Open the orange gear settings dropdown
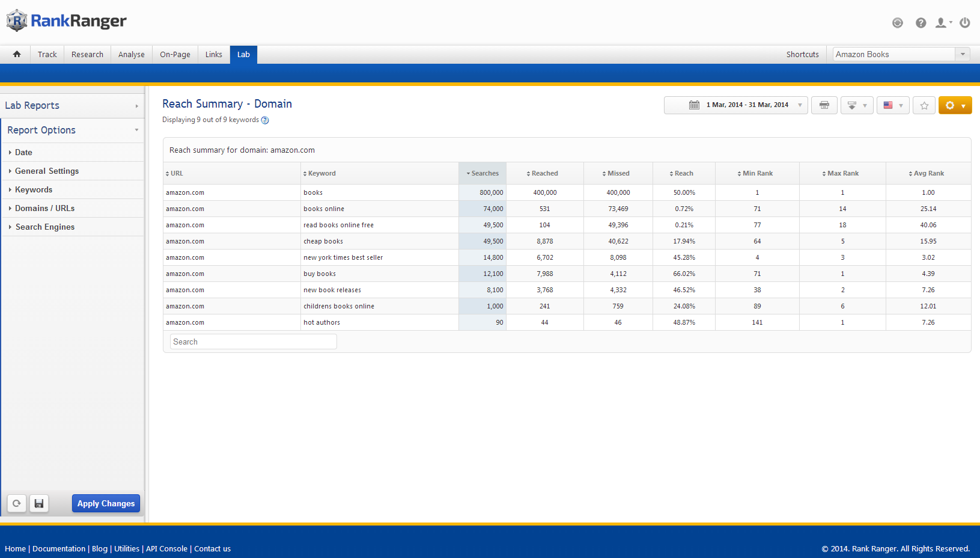980x558 pixels. pyautogui.click(x=955, y=105)
